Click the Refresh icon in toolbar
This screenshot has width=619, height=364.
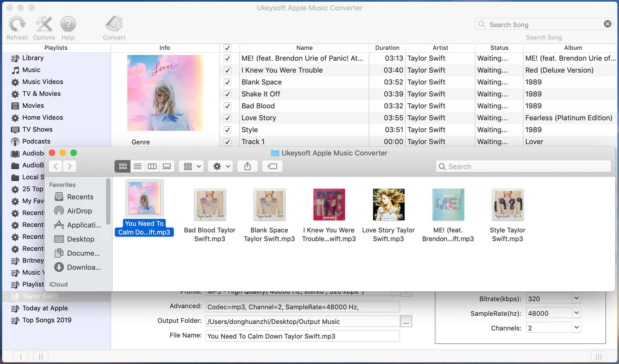[x=17, y=27]
